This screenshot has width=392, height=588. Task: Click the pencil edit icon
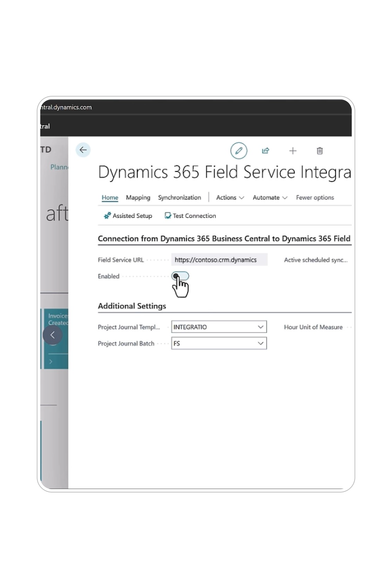239,151
